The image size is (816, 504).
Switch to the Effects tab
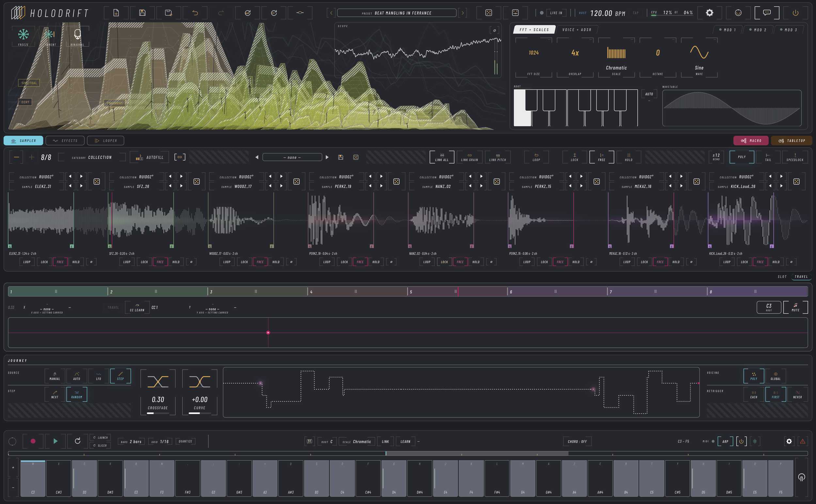click(65, 141)
